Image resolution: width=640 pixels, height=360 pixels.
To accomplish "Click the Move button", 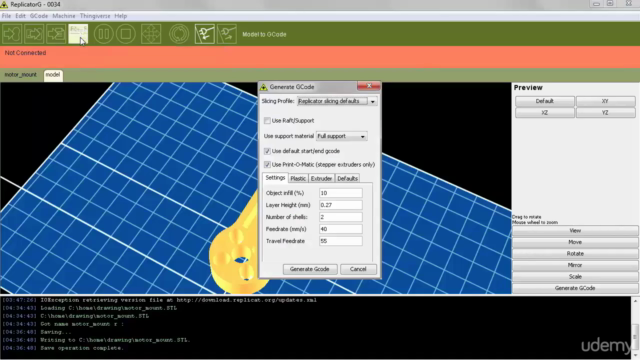I will tap(575, 242).
